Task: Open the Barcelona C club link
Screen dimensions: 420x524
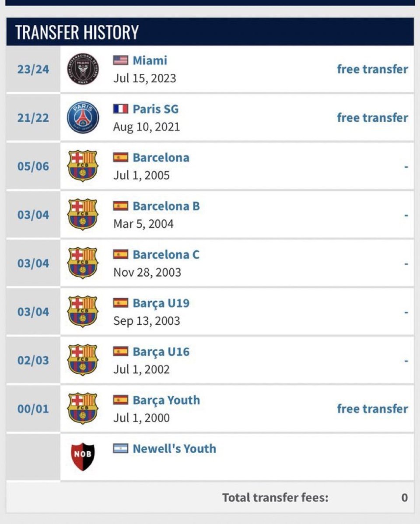Action: [x=166, y=254]
